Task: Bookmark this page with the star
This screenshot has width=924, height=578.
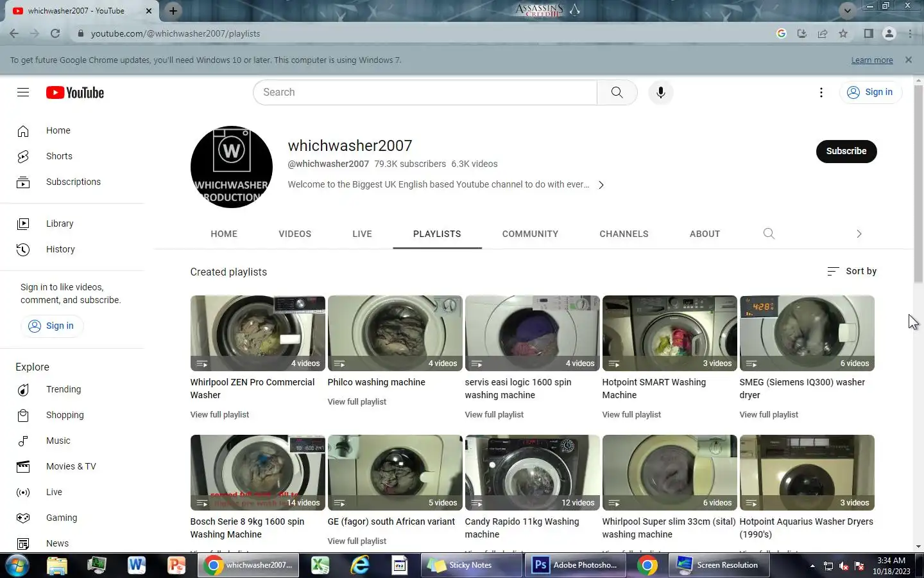Action: point(843,33)
